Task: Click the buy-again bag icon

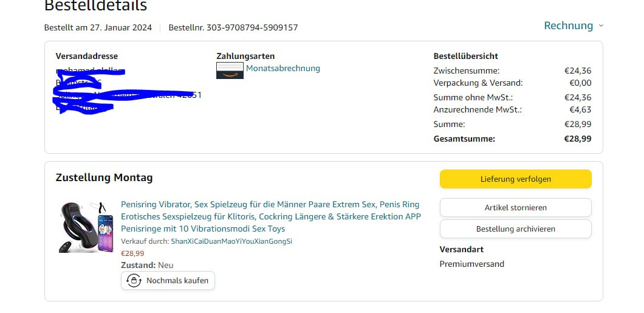Action: (x=134, y=281)
